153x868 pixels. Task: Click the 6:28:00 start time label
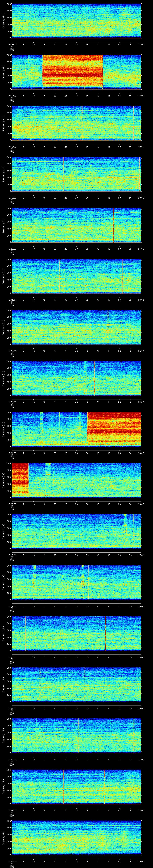point(12,657)
